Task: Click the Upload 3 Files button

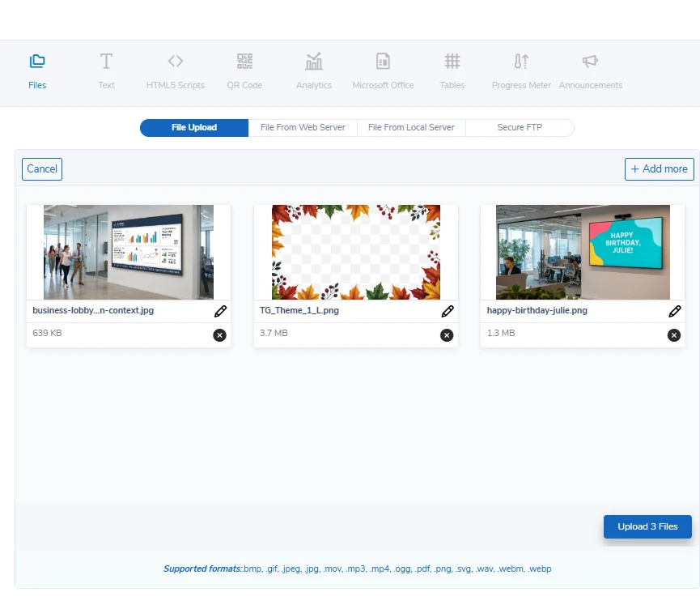Action: click(x=647, y=526)
